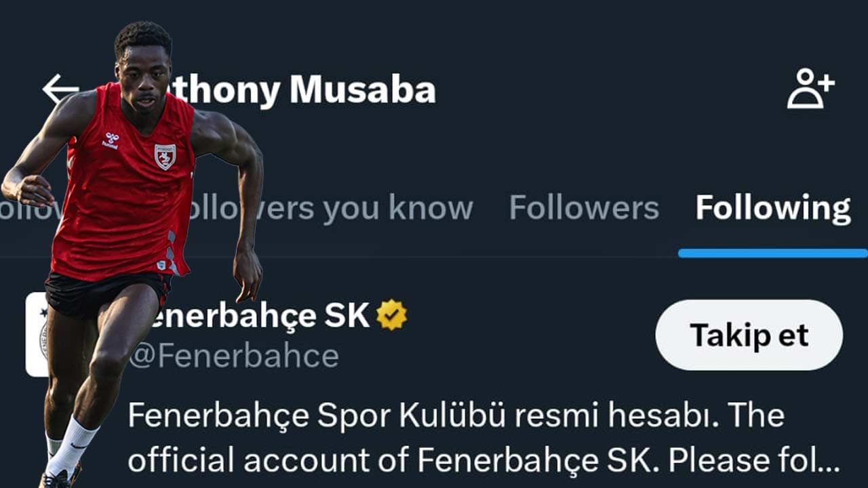Click the gold verified badge beside Fenerbahçe SK
868x488 pixels.
[392, 315]
